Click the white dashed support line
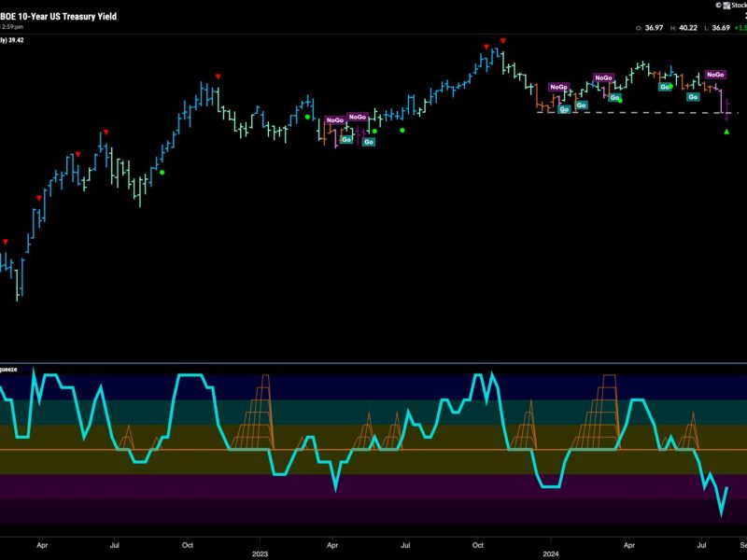The image size is (747, 560). point(638,113)
